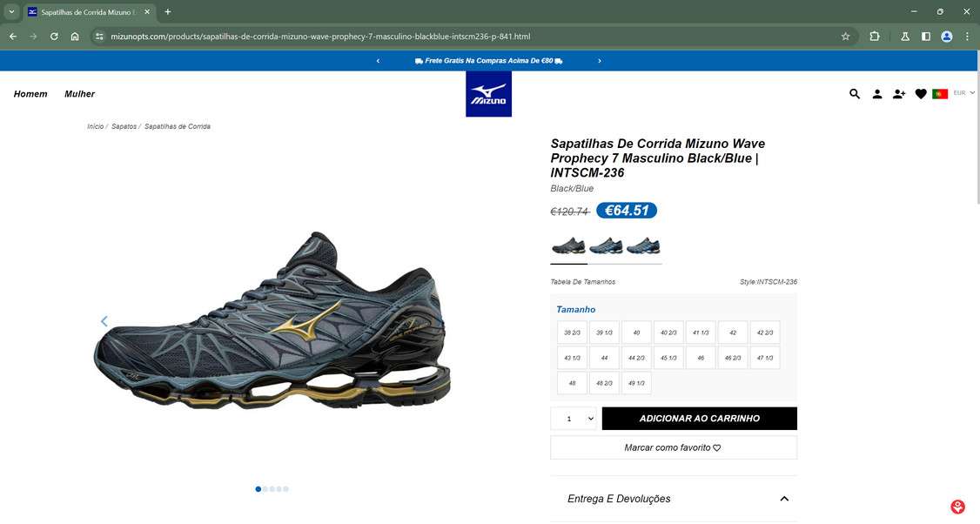Click the user account login icon
This screenshot has width=980, height=524.
tap(877, 94)
